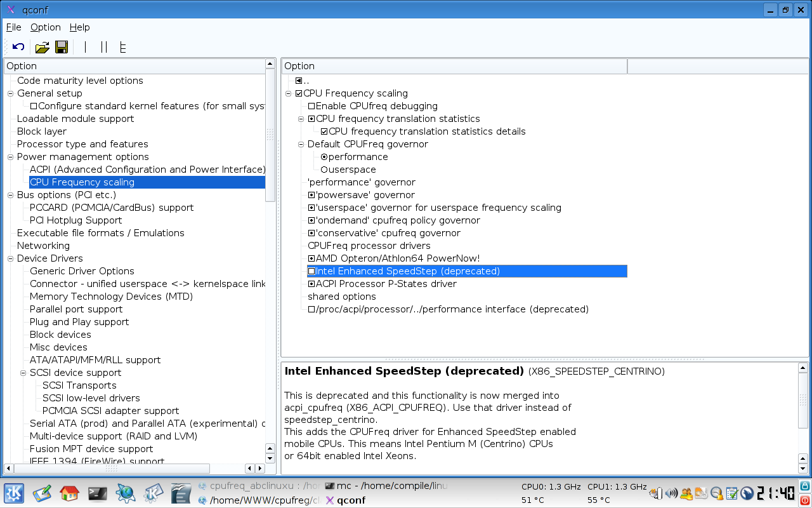Image resolution: width=812 pixels, height=508 pixels.
Task: Toggle 'ondemand' cpufreq policy governor checkbox
Action: point(311,220)
